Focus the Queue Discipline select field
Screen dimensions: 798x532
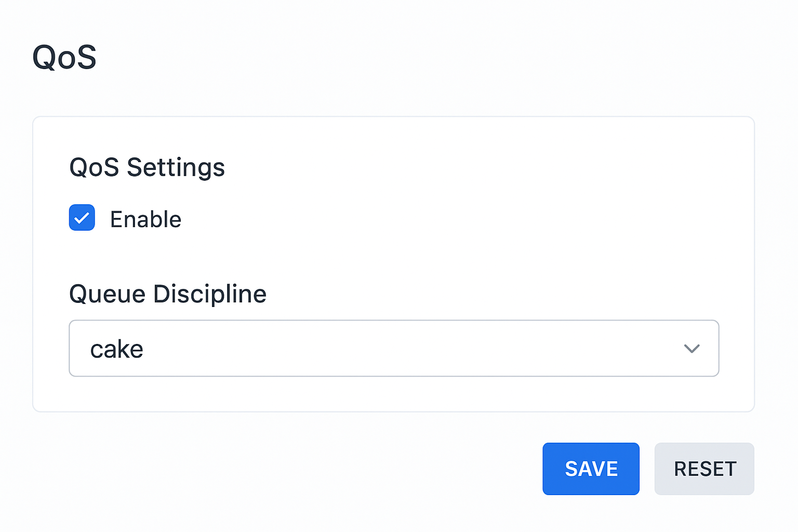(393, 348)
